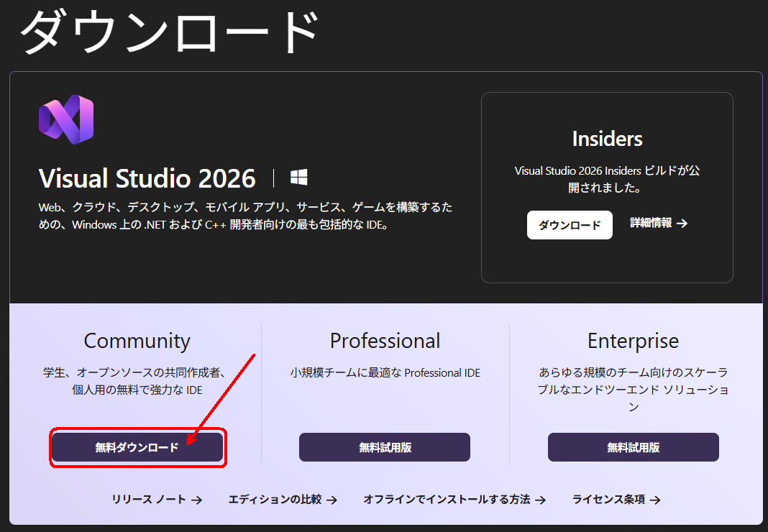Open the エディションの比較 link
This screenshot has width=768, height=532.
(x=275, y=500)
